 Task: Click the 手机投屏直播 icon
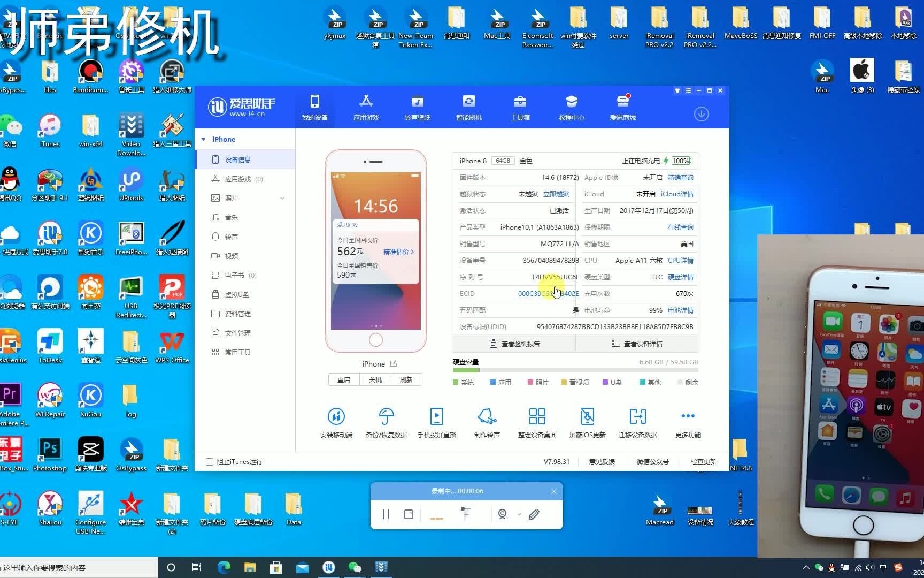pyautogui.click(x=436, y=416)
